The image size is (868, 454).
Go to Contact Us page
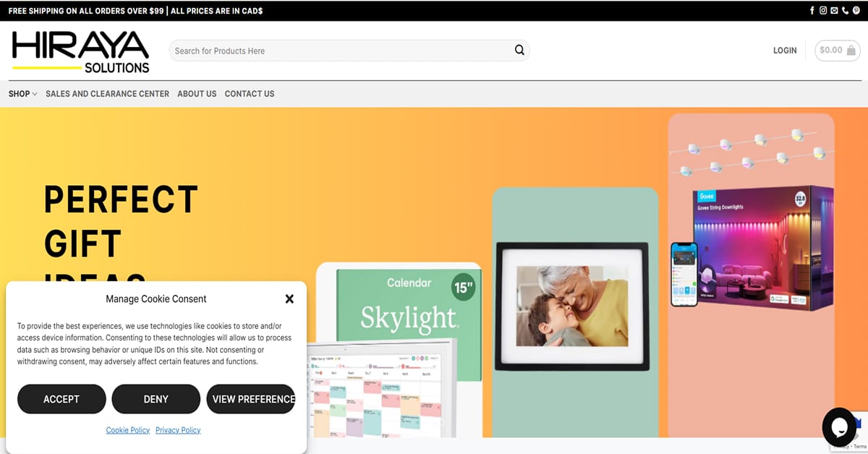click(x=250, y=94)
